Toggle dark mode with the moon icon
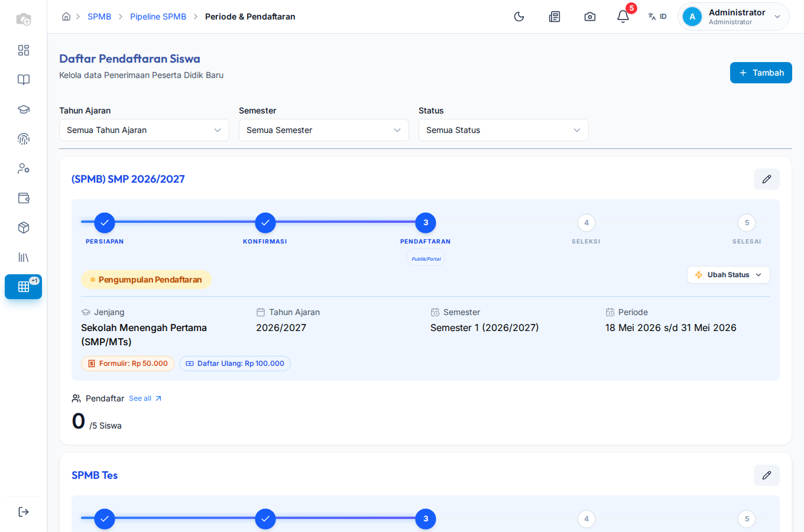This screenshot has height=532, width=804. tap(519, 17)
